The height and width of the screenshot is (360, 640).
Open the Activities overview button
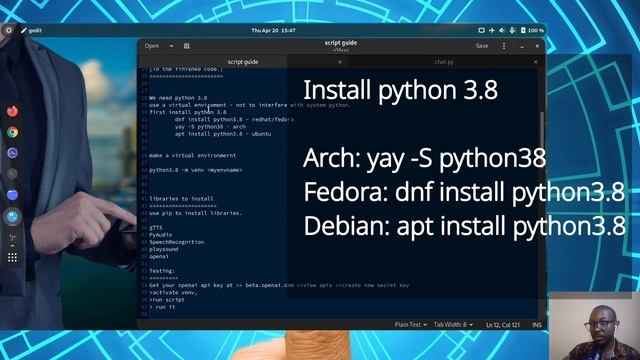coord(8,30)
